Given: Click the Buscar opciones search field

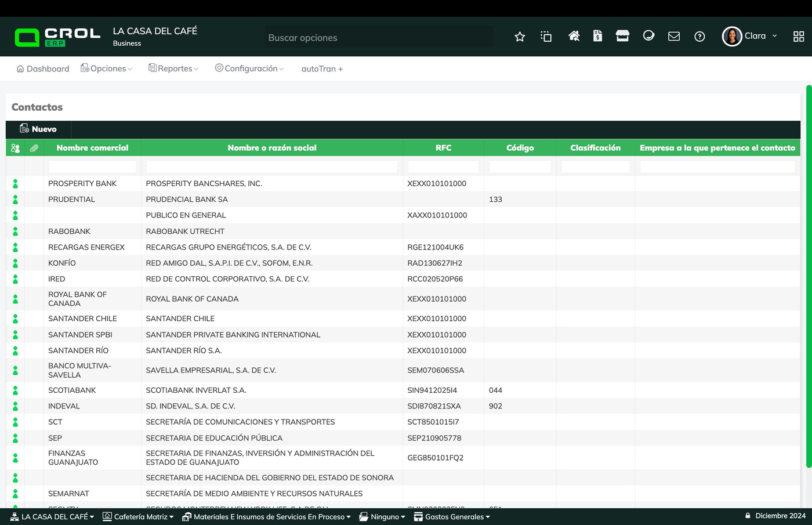Looking at the screenshot, I should click(379, 38).
